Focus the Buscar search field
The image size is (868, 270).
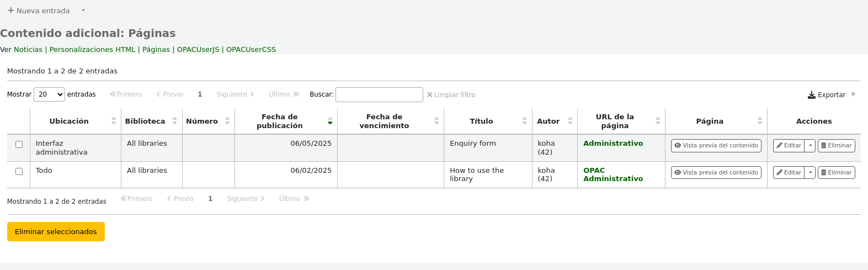click(379, 94)
